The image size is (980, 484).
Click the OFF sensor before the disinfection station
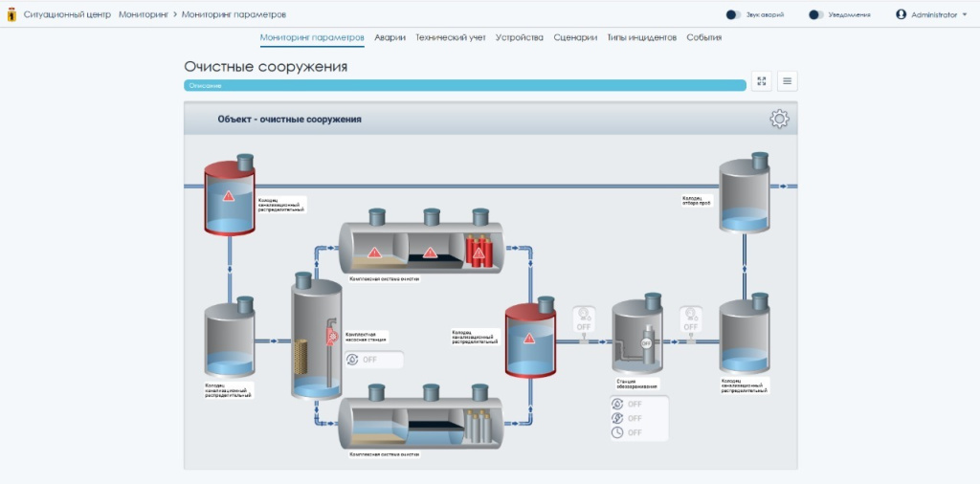pyautogui.click(x=584, y=319)
